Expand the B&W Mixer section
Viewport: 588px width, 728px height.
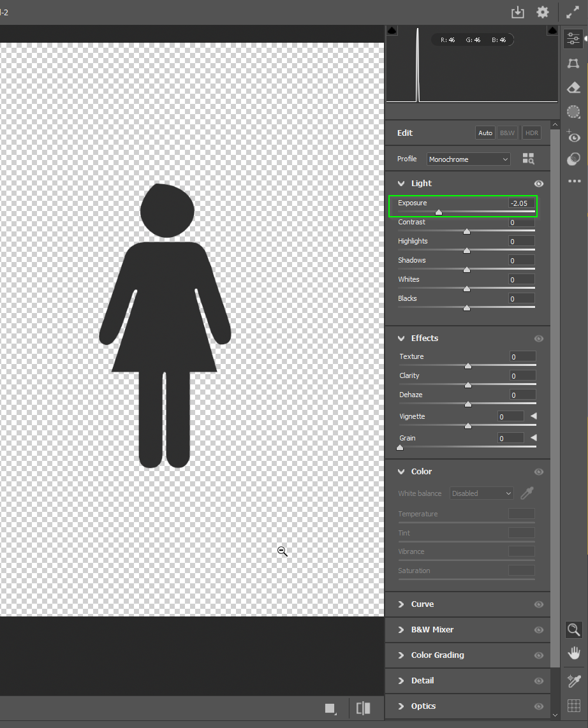(401, 629)
